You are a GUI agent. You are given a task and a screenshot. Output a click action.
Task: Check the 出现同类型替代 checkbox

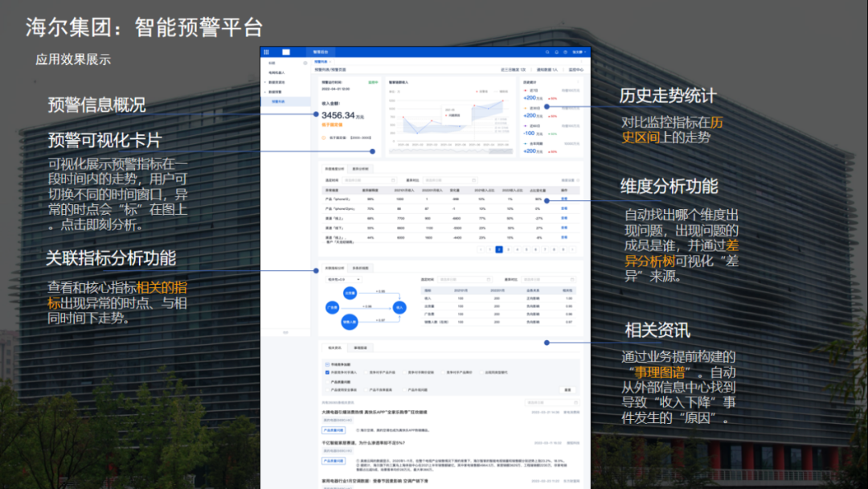click(x=481, y=372)
